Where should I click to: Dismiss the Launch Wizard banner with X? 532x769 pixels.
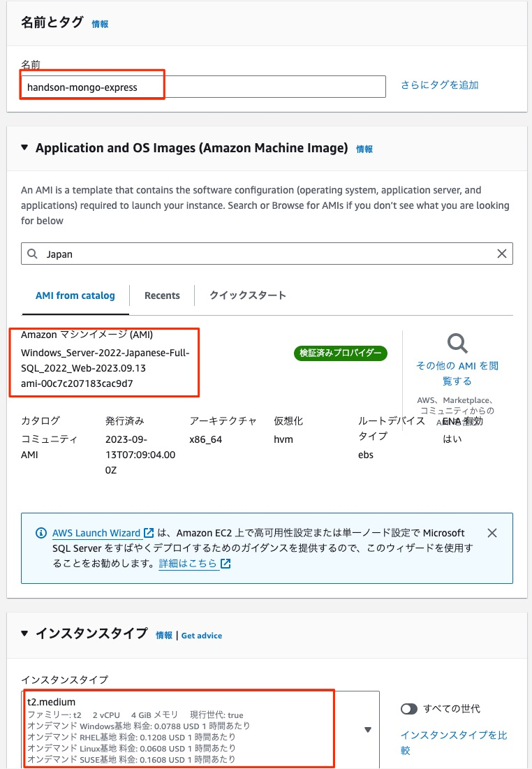pyautogui.click(x=492, y=533)
